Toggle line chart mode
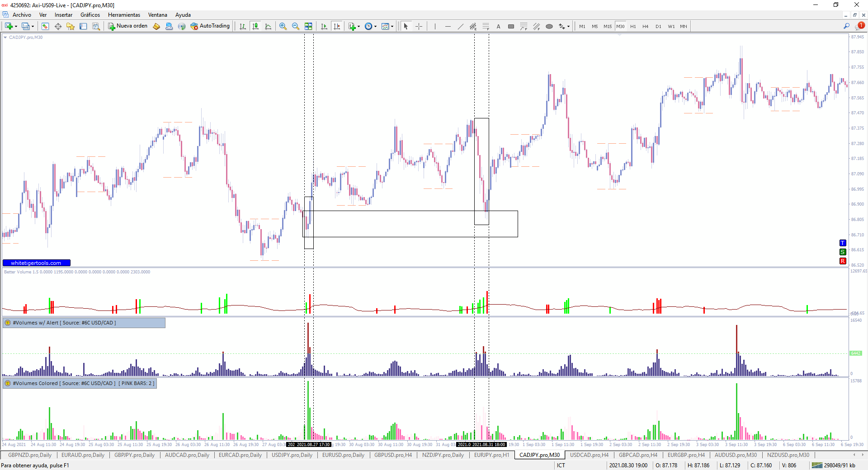 268,26
